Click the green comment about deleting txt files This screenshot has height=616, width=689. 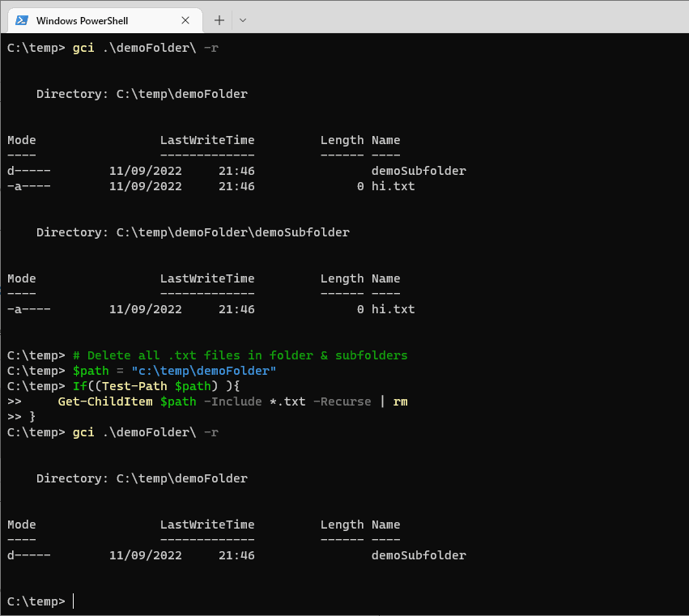[x=240, y=355]
